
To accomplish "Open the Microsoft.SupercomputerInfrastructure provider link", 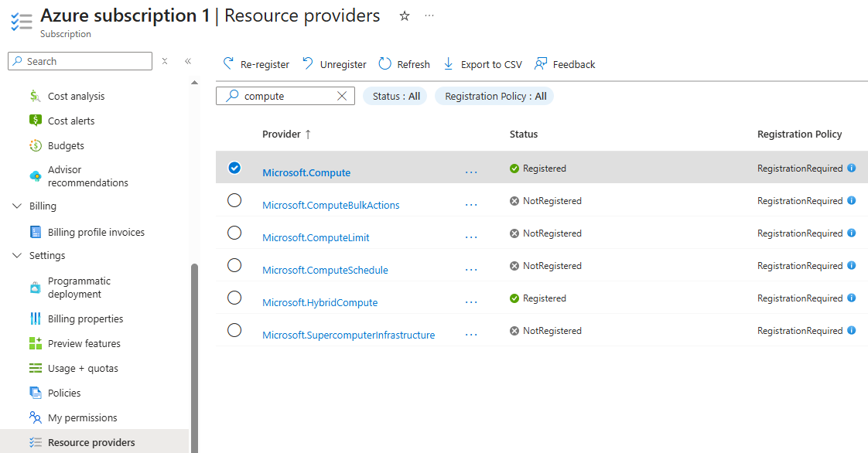I will pyautogui.click(x=348, y=335).
